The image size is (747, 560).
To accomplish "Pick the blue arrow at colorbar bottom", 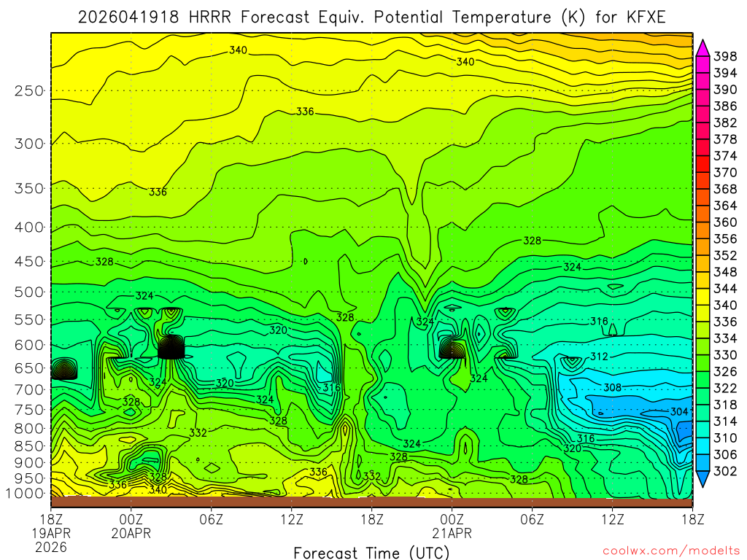I will click(x=703, y=479).
